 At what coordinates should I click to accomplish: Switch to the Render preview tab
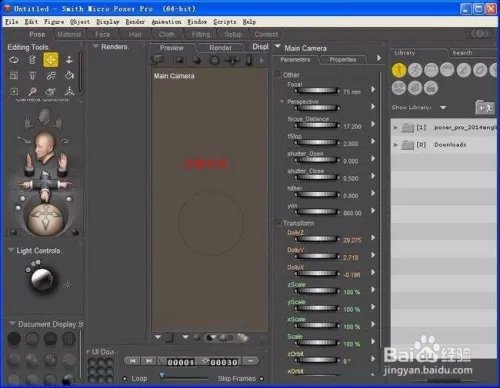[220, 48]
